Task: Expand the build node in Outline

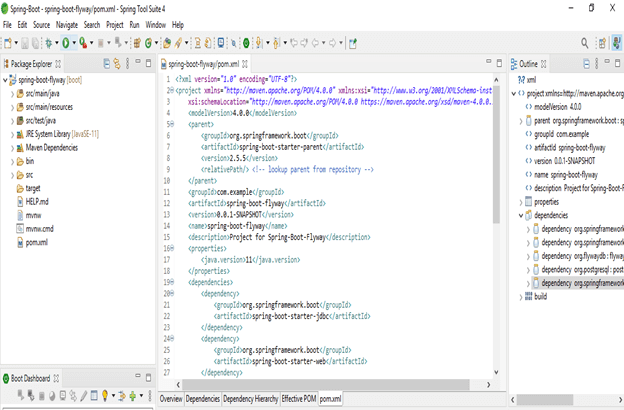Action: pos(521,297)
